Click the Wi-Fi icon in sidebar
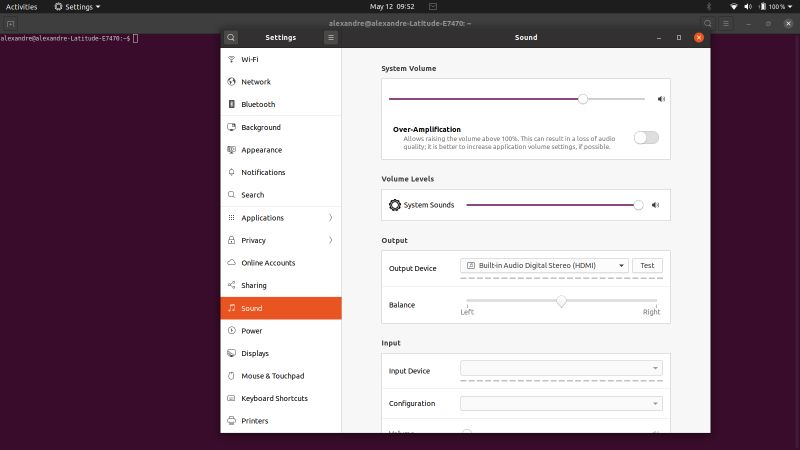800x450 pixels. (x=232, y=59)
